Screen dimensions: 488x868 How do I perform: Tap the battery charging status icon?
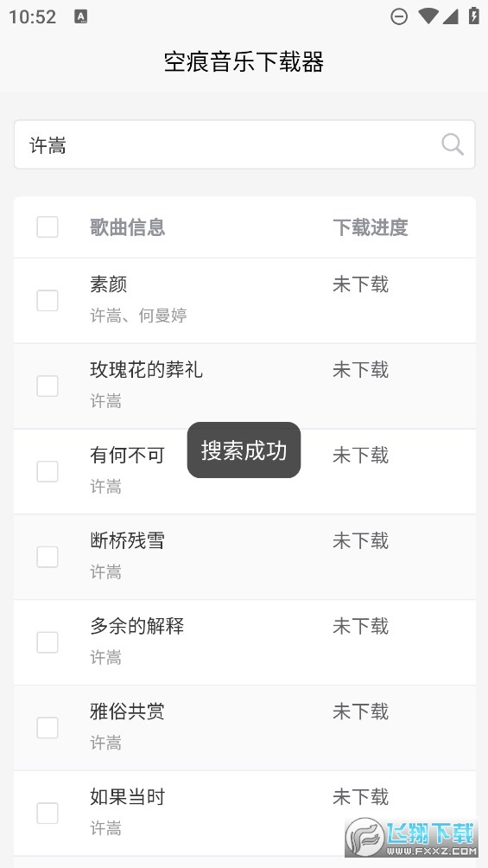[x=473, y=16]
